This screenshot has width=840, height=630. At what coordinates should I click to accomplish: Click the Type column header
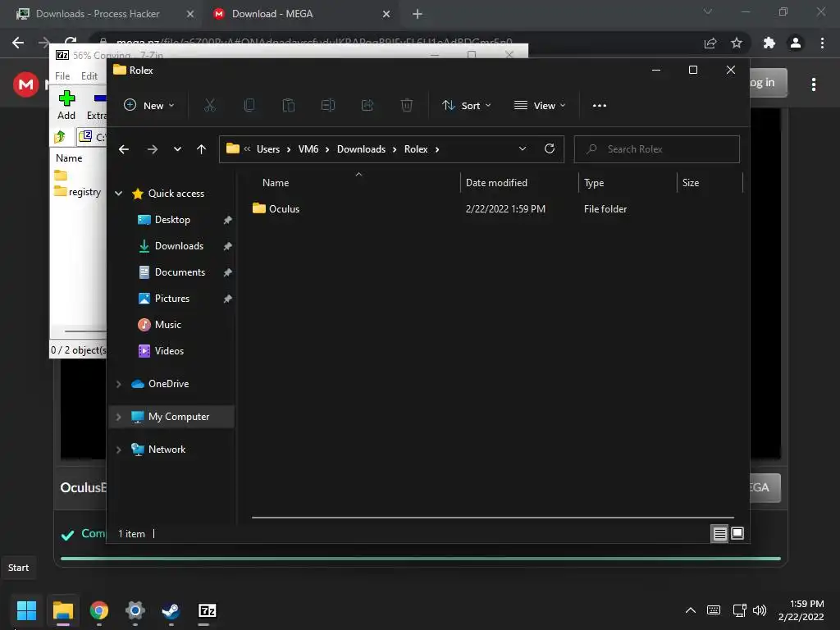click(x=628, y=183)
